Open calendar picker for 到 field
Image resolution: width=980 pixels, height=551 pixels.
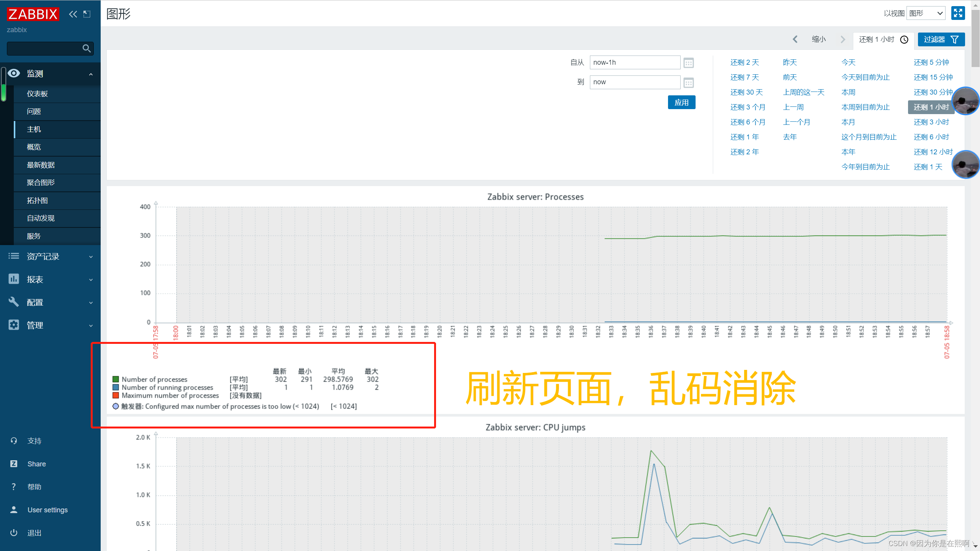point(689,83)
